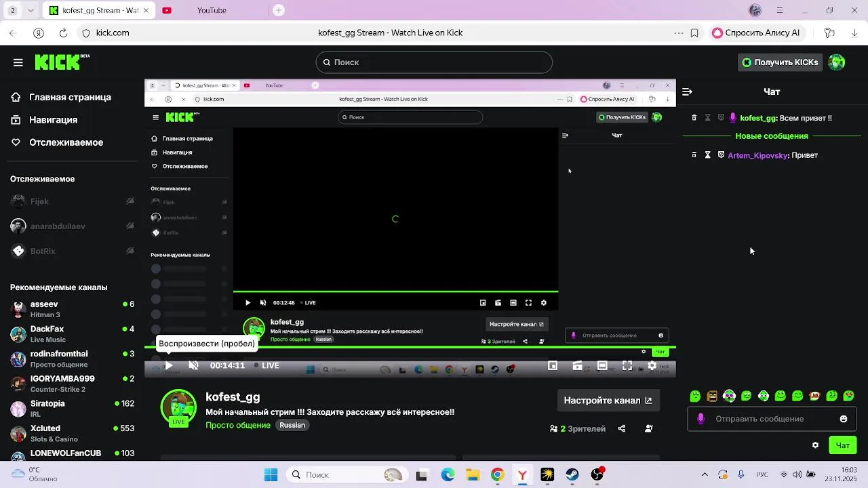Open the Kick sidebar hamburger menu
This screenshot has height=488, width=868.
(18, 62)
